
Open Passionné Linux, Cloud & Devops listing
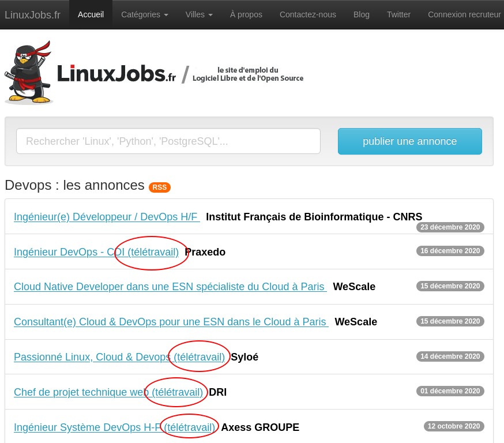119,357
